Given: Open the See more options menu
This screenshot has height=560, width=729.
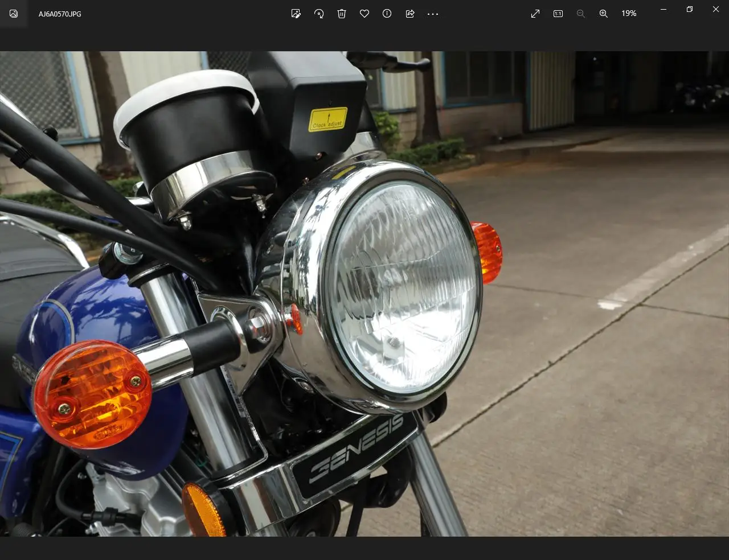Looking at the screenshot, I should tap(433, 14).
